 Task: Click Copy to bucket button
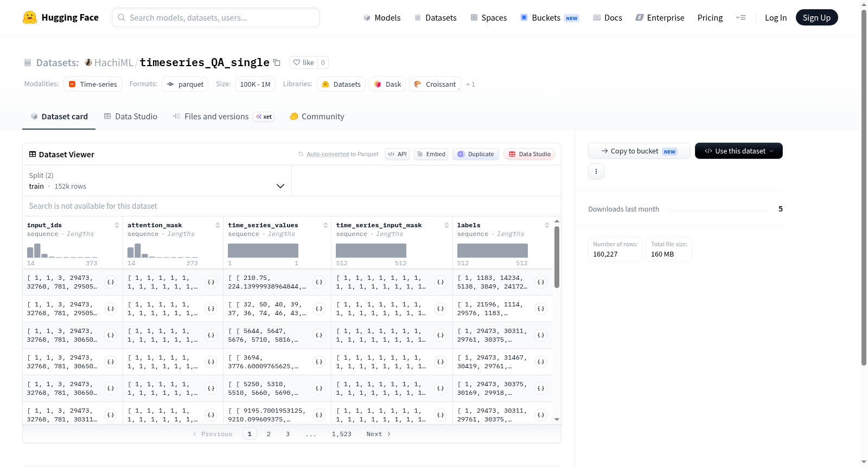point(639,151)
